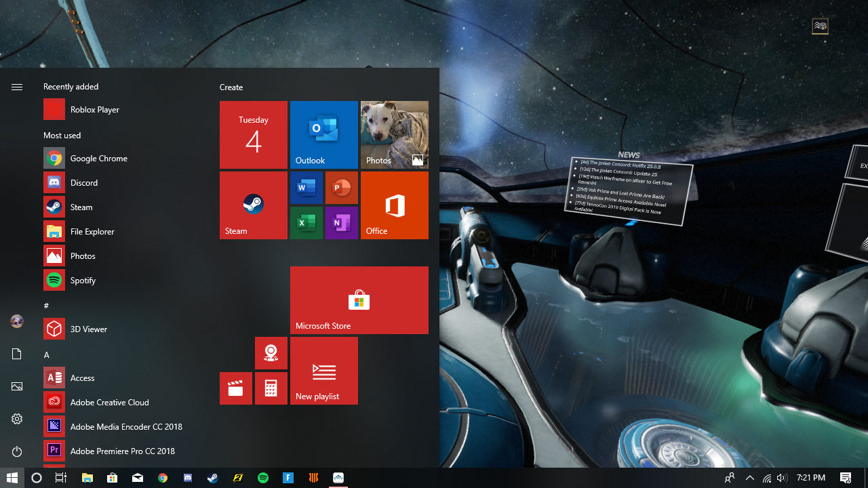Viewport: 868px width, 488px height.
Task: Open Black Ops 4 on the taskbar
Action: tap(313, 478)
